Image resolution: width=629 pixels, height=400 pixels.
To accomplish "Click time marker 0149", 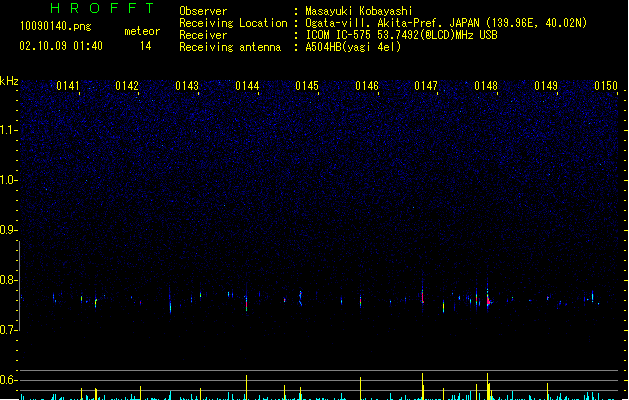I will tap(546, 86).
